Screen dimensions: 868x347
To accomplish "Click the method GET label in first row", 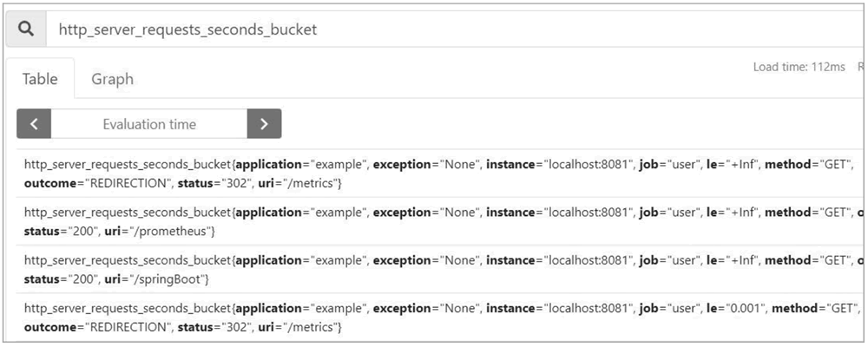I will coord(806,164).
